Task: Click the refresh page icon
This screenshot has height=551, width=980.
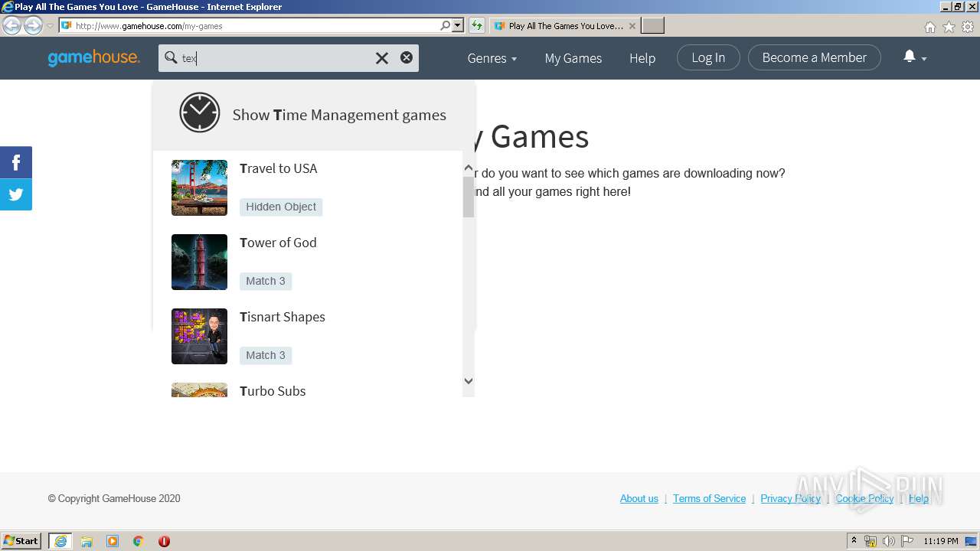Action: point(476,25)
